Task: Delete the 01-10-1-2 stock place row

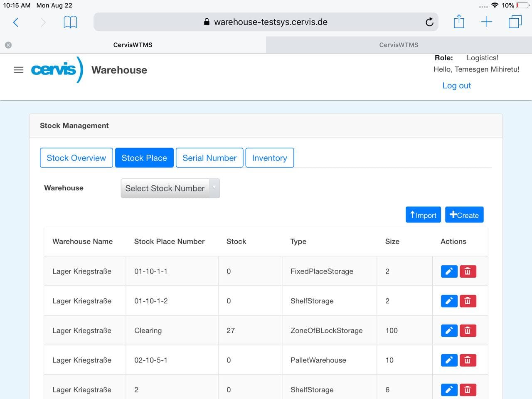Action: point(468,301)
